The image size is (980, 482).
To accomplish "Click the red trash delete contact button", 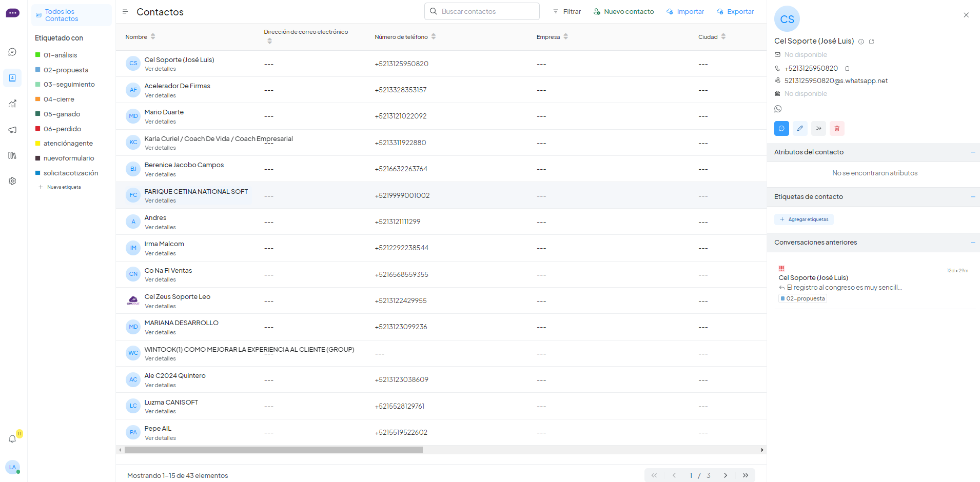I will tap(837, 128).
